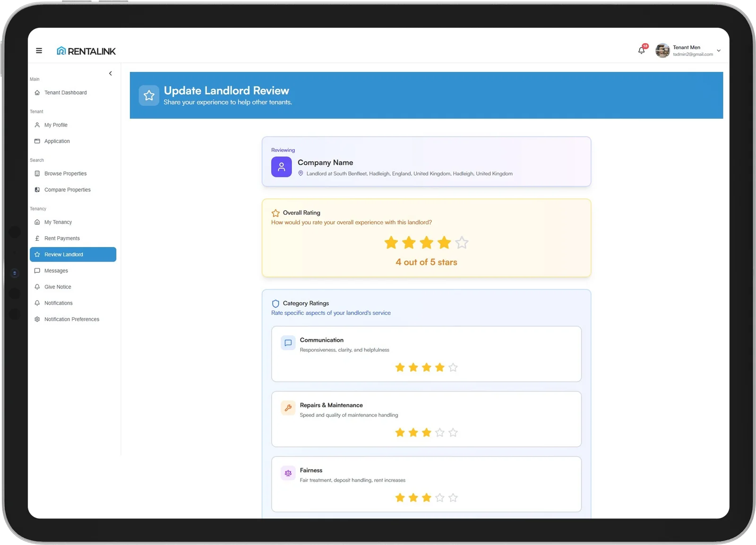
Task: Rate Repairs & Maintenance four stars
Action: point(440,433)
